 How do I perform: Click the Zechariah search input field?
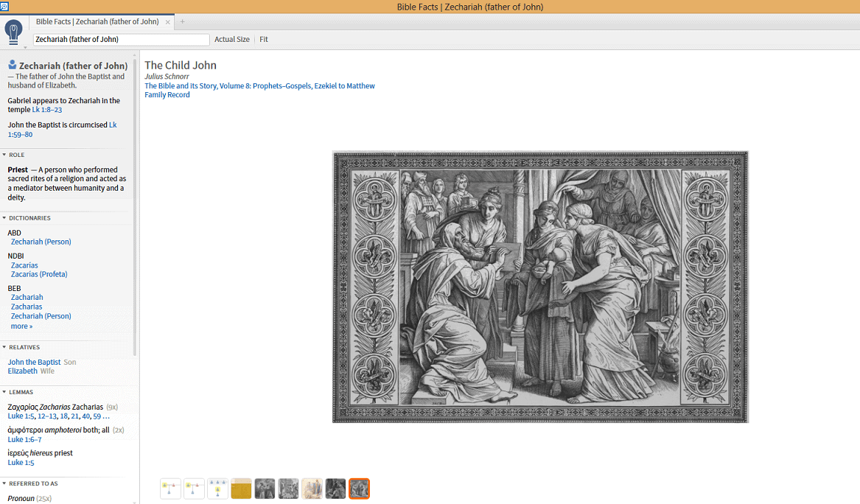pos(121,40)
